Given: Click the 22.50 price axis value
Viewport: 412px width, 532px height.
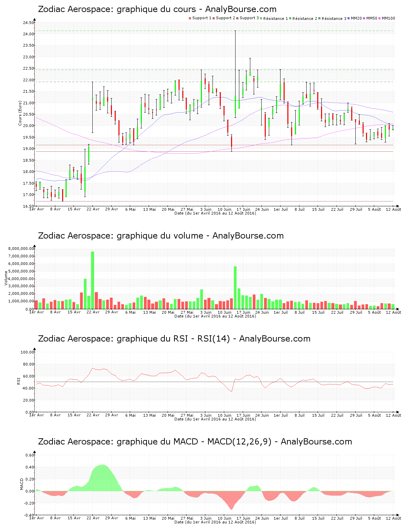Looking at the screenshot, I should click(28, 69).
